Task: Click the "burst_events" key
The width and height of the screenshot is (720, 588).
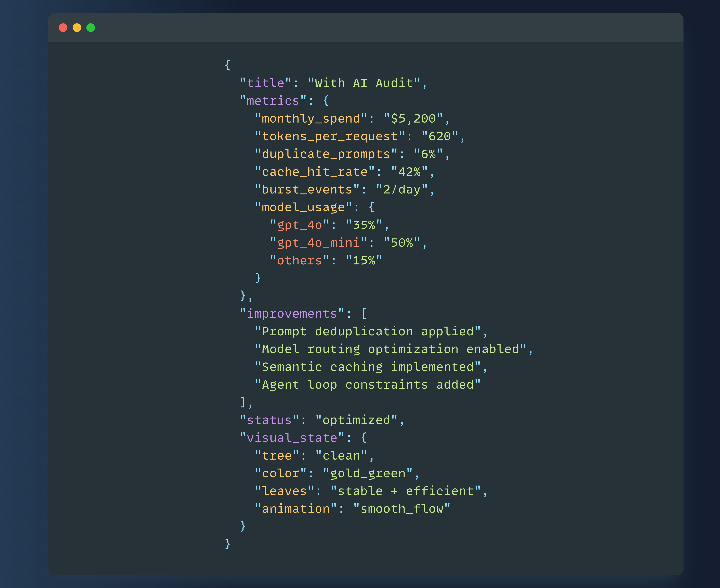Action: click(307, 189)
